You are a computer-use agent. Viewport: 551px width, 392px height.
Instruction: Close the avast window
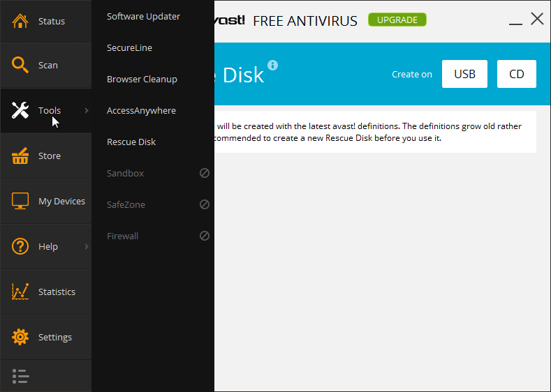pos(537,19)
